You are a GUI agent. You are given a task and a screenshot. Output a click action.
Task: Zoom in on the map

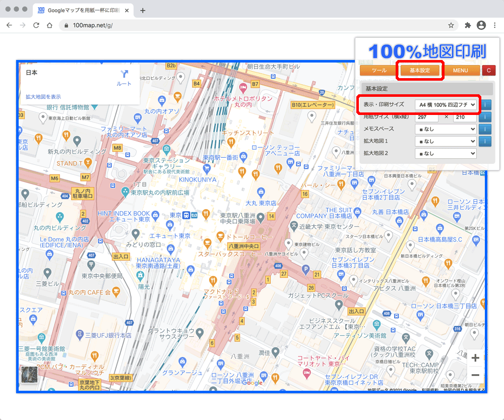(475, 358)
